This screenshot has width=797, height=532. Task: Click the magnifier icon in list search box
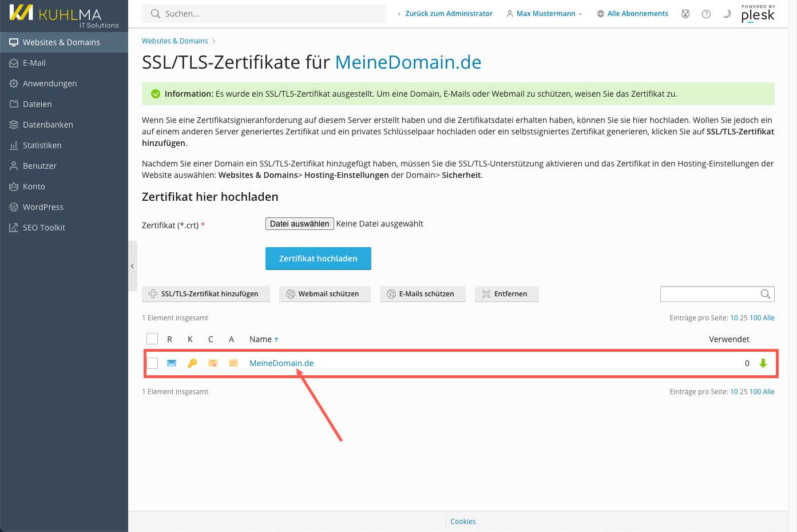click(765, 294)
